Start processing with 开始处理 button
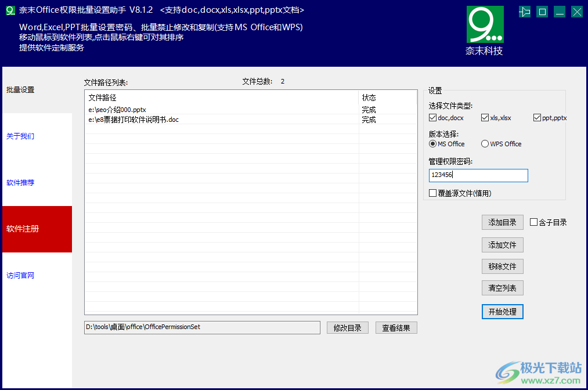Screen dimensions: 588x390 click(x=503, y=312)
